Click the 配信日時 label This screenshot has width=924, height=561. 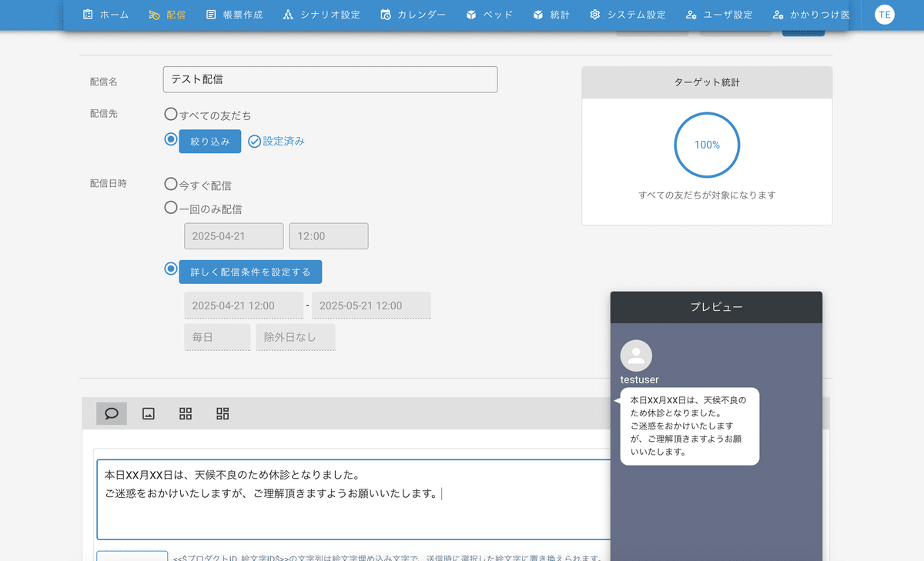tap(109, 183)
